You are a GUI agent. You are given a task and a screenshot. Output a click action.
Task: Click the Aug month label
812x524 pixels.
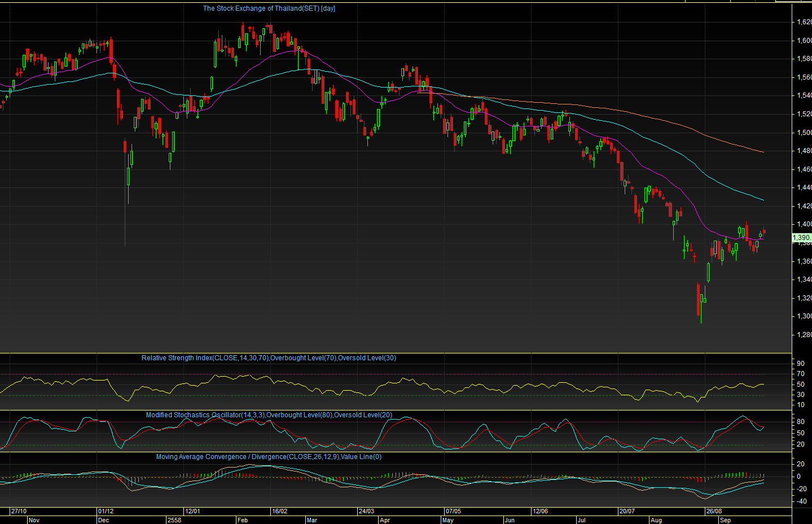pos(656,520)
